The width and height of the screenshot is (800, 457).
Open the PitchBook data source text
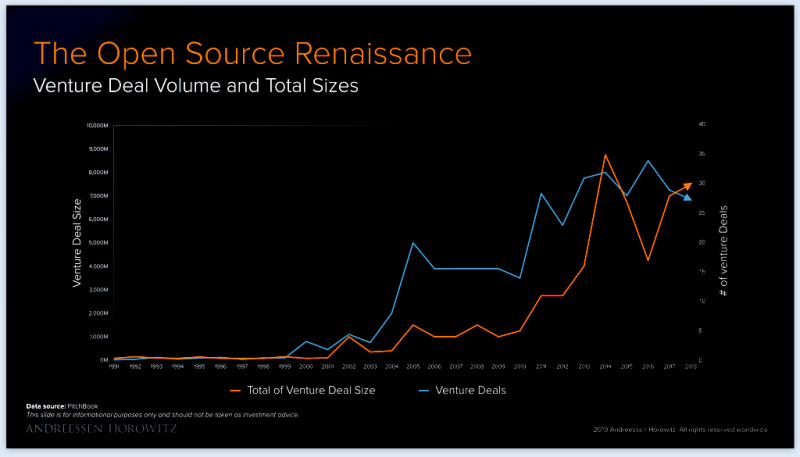pos(69,406)
